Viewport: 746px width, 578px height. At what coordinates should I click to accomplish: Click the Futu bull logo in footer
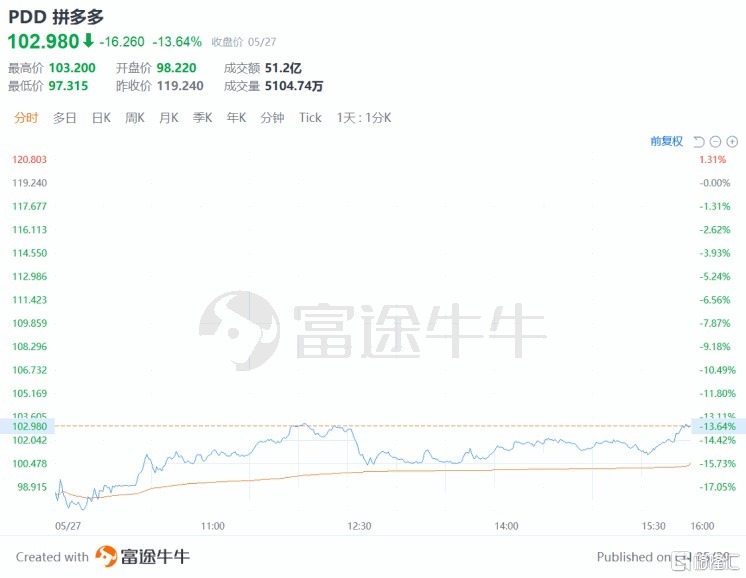pos(106,557)
